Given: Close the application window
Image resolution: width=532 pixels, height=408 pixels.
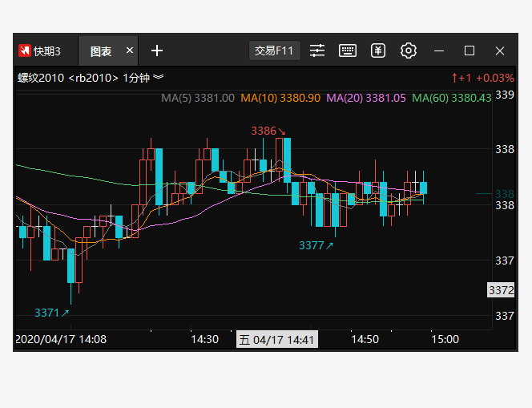Looking at the screenshot, I should pyautogui.click(x=500, y=51).
